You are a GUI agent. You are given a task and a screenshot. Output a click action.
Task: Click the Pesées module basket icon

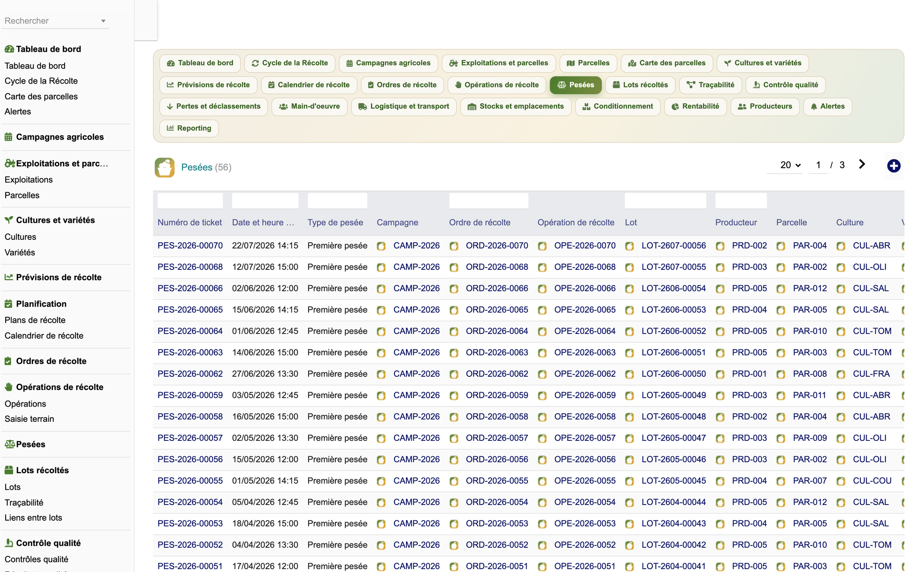tap(164, 167)
